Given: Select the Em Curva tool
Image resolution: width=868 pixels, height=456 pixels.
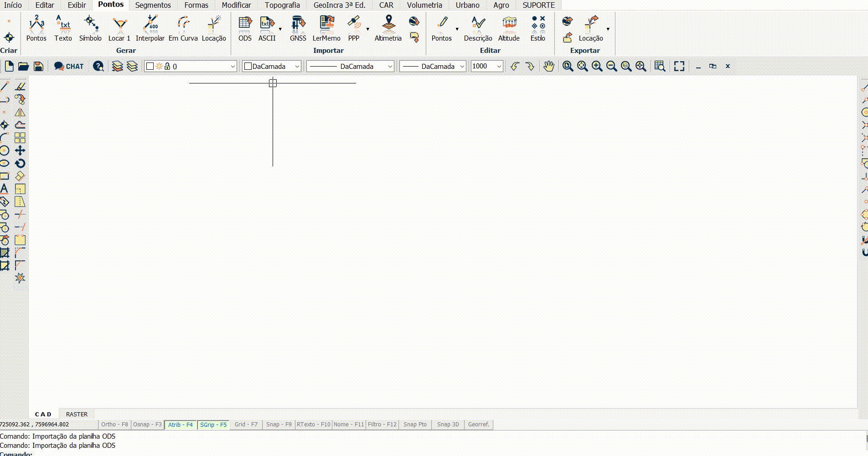Looking at the screenshot, I should 182,28.
